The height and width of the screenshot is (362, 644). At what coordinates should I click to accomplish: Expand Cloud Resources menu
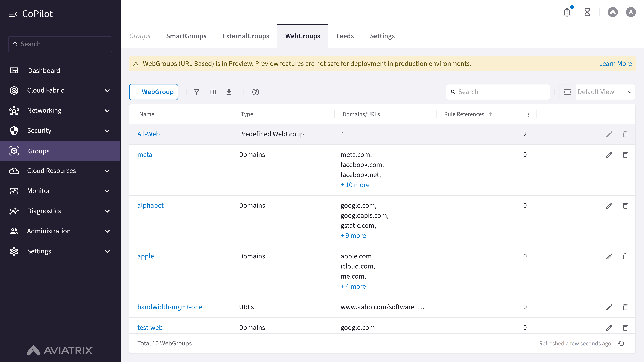click(x=60, y=171)
